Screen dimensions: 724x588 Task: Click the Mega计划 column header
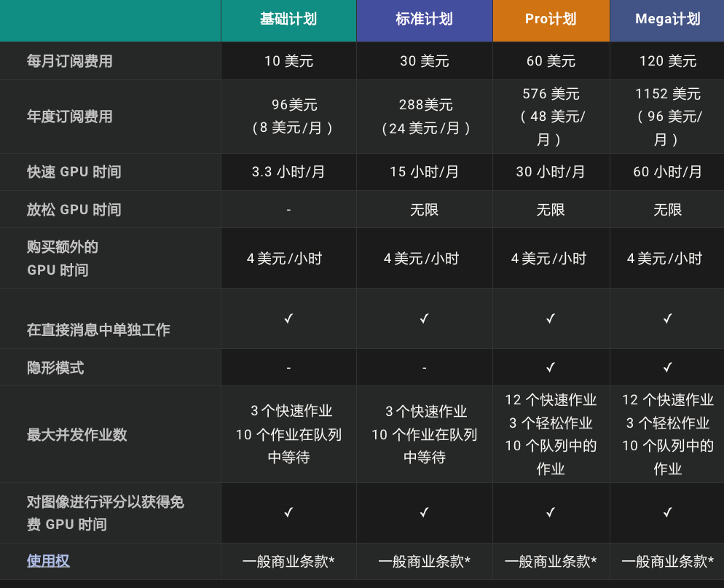pyautogui.click(x=667, y=20)
